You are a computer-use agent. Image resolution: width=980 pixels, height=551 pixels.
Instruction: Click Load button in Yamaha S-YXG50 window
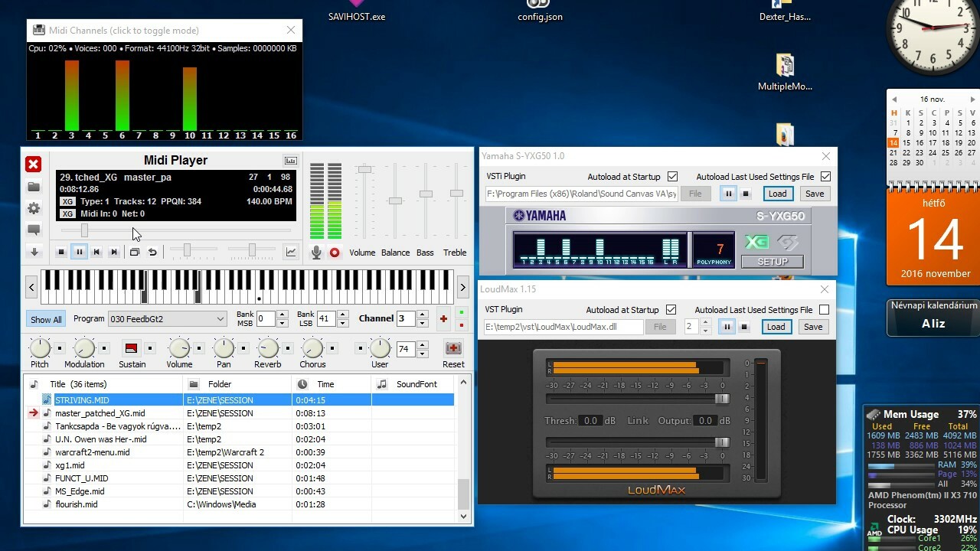point(777,194)
